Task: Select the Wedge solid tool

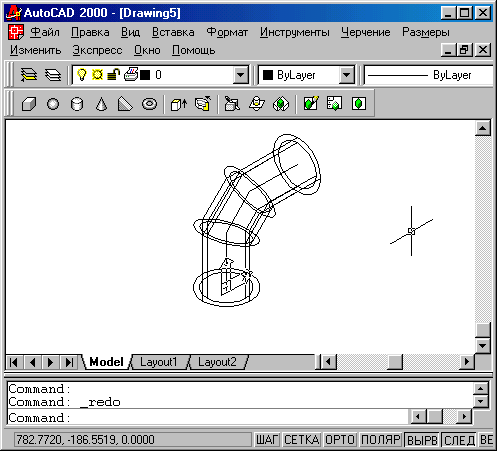Action: pyautogui.click(x=125, y=104)
